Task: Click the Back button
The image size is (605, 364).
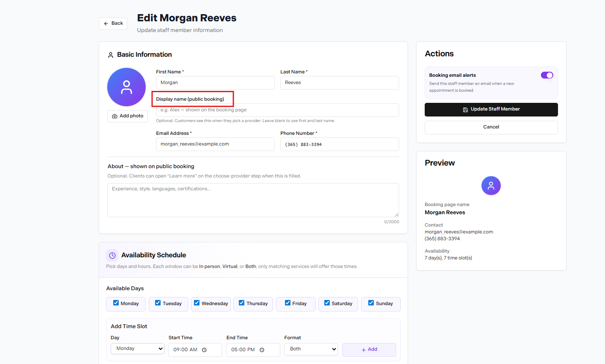Action: tap(113, 23)
